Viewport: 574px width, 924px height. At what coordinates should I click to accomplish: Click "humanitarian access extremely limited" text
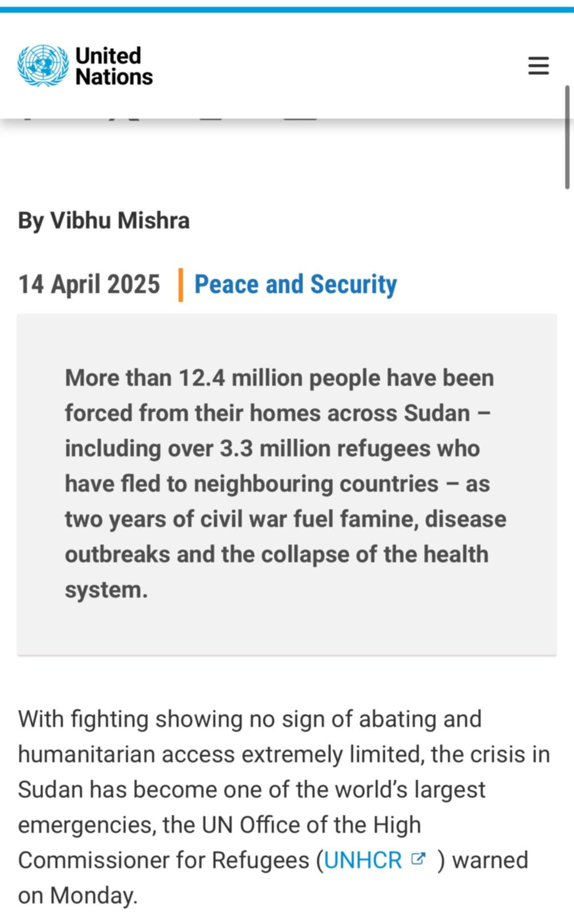(x=221, y=754)
